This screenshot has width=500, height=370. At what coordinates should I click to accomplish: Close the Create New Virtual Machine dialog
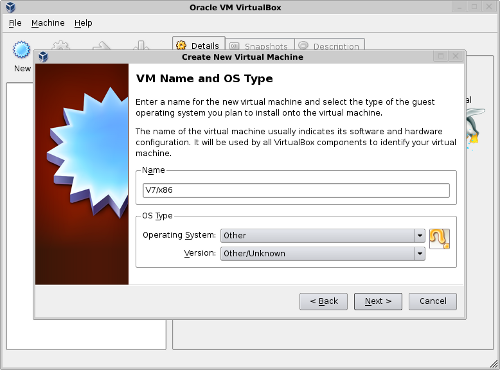[x=455, y=56]
